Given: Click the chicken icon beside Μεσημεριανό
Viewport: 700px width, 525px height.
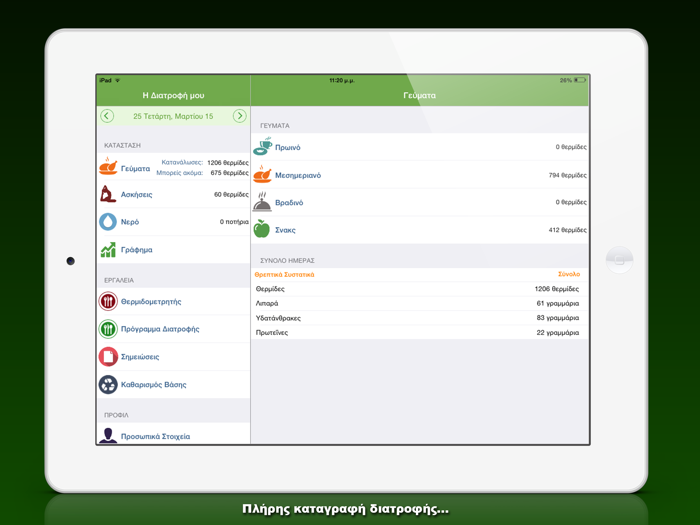Looking at the screenshot, I should (x=262, y=175).
